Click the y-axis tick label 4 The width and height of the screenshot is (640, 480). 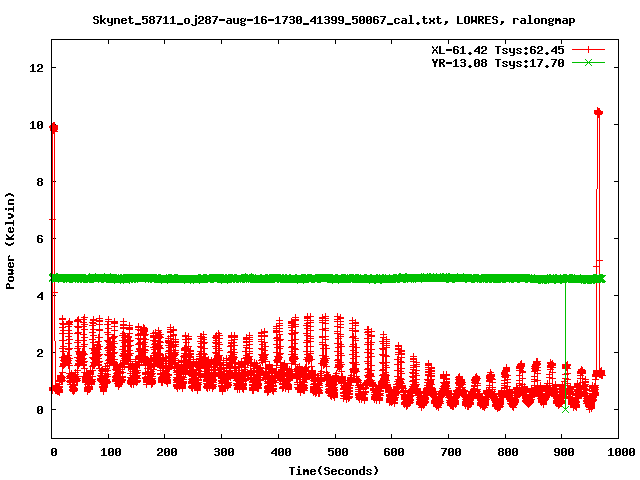[40, 296]
